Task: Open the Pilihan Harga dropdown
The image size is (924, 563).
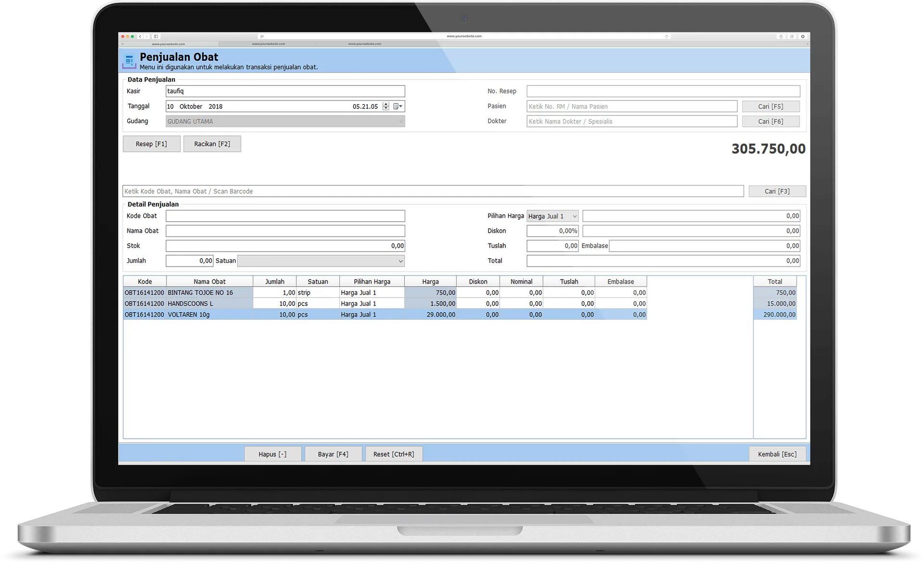Action: [552, 216]
